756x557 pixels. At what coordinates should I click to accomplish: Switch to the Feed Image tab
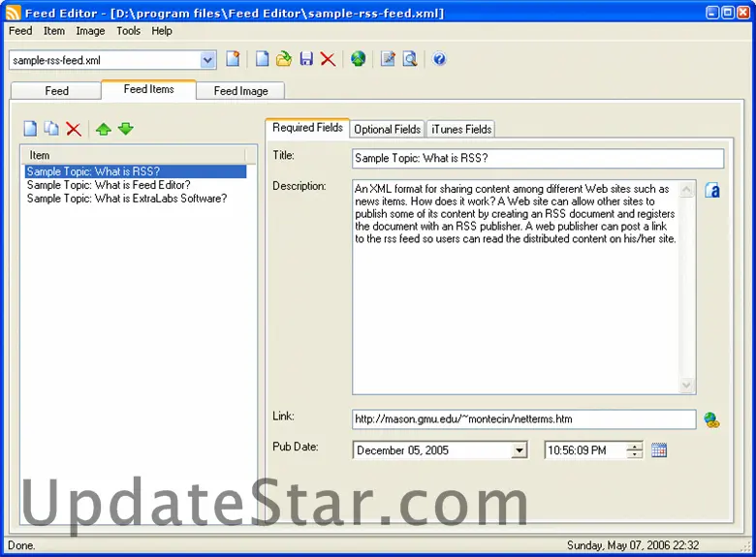click(x=240, y=91)
